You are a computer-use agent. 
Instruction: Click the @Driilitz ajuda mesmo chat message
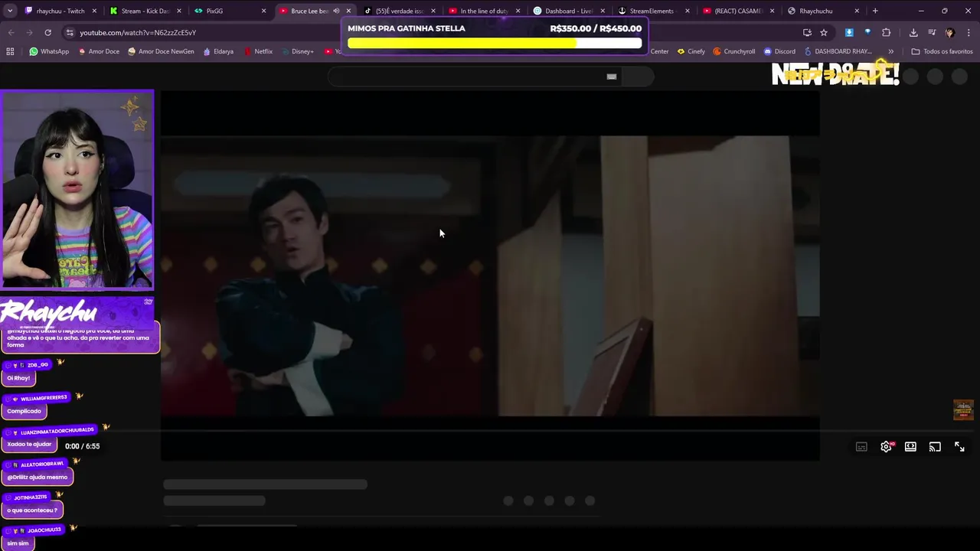tap(38, 477)
